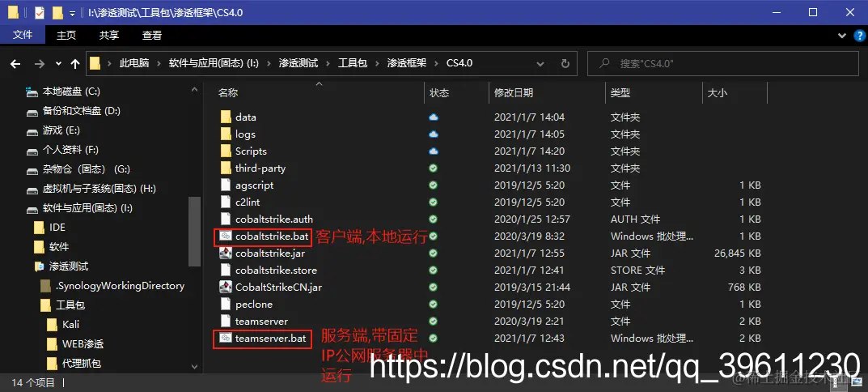The width and height of the screenshot is (868, 392).
Task: Select the WEB渗透 folder in tree
Action: (83, 344)
